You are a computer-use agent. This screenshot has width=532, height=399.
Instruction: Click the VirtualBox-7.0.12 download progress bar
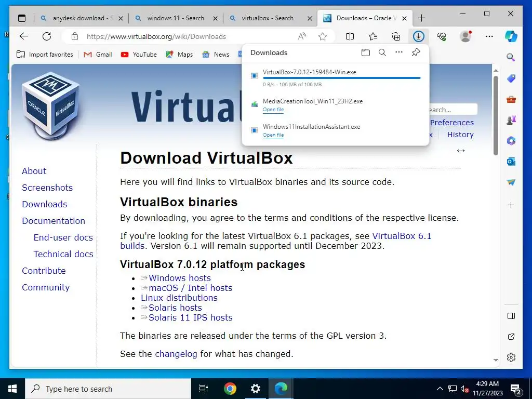point(342,78)
